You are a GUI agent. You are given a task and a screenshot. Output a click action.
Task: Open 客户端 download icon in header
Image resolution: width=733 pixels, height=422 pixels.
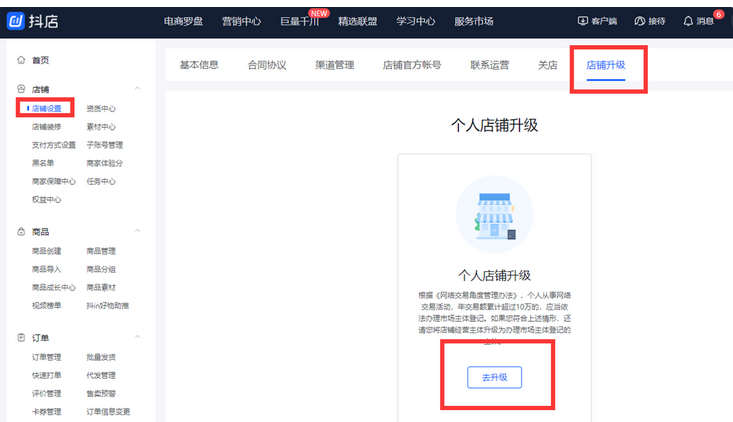pos(582,21)
